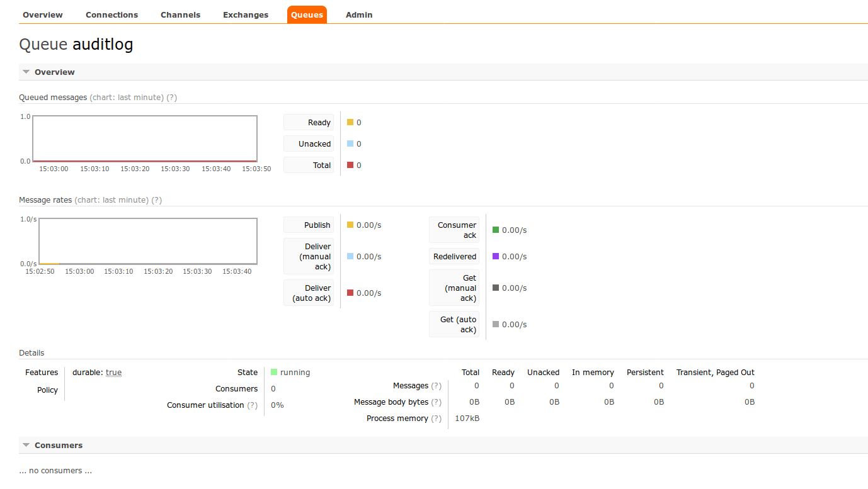This screenshot has width=868, height=489.
Task: Open the Admin tab
Action: 359,14
